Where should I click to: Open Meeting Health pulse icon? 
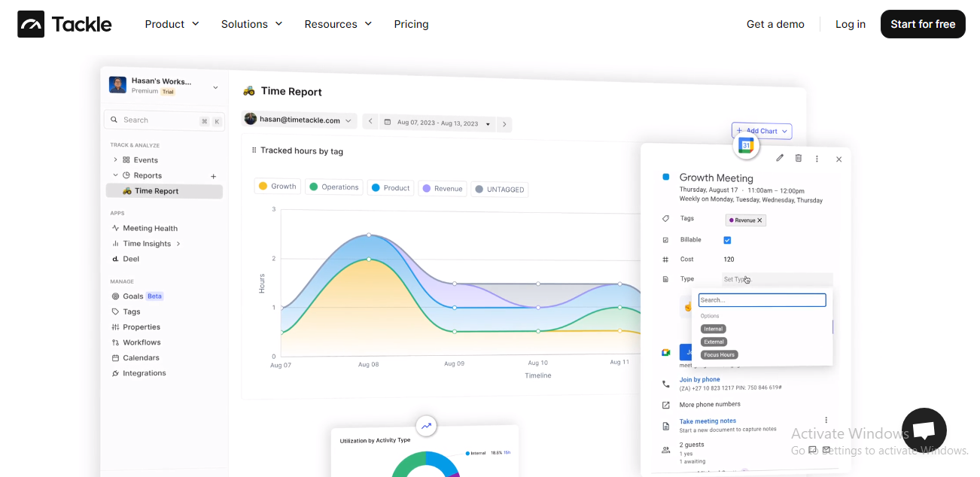(x=115, y=228)
